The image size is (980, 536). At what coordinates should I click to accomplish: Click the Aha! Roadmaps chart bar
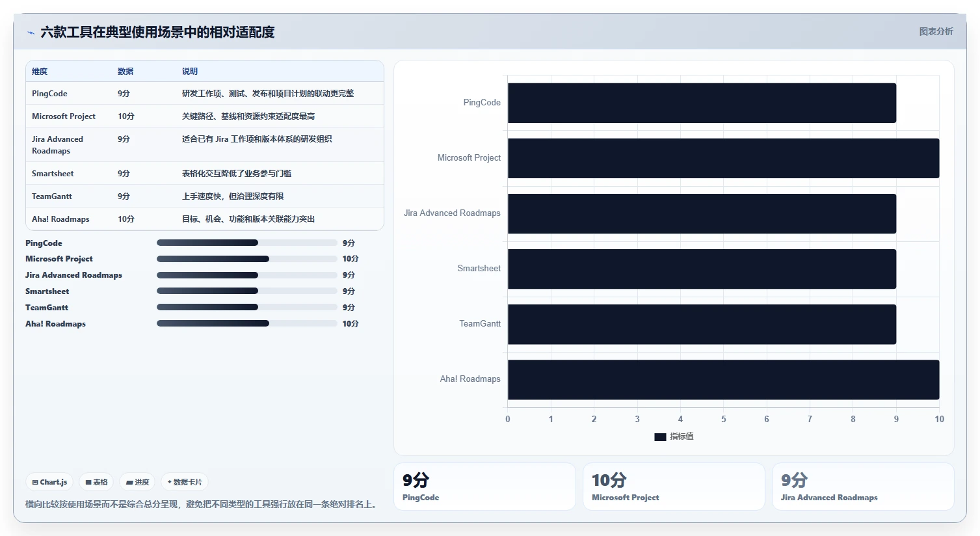click(x=723, y=379)
